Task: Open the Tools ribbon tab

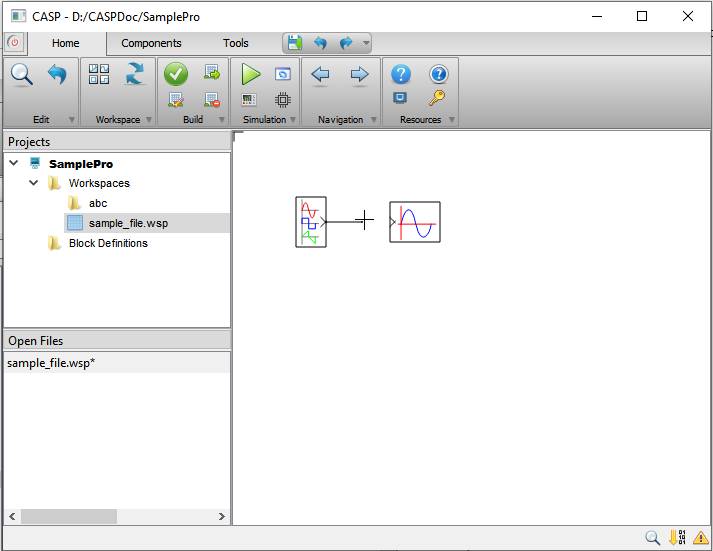Action: pyautogui.click(x=236, y=43)
